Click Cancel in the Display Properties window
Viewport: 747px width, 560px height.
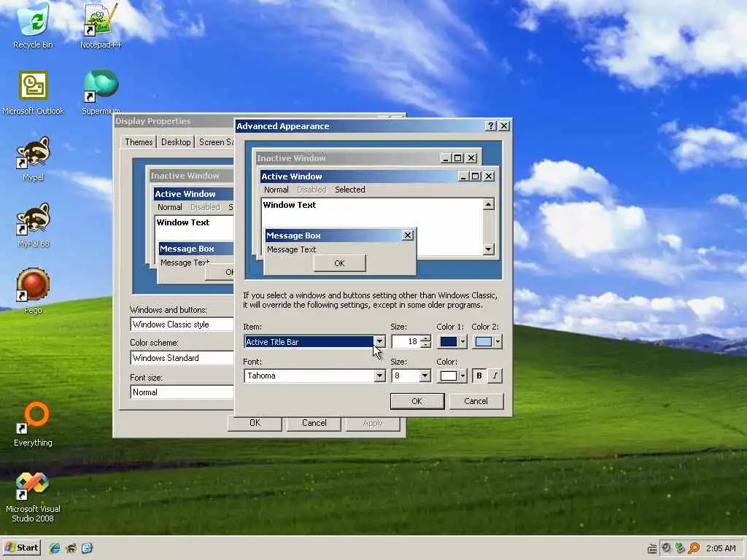(314, 423)
